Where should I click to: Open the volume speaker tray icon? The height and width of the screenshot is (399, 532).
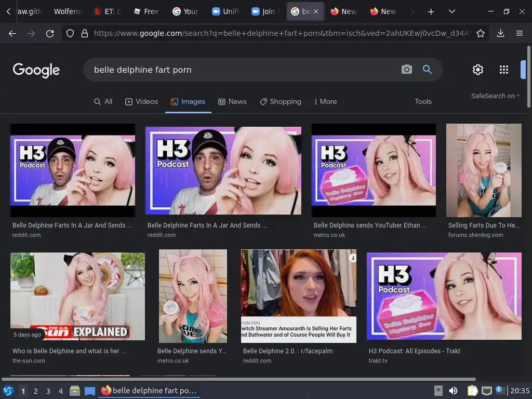coord(453,391)
